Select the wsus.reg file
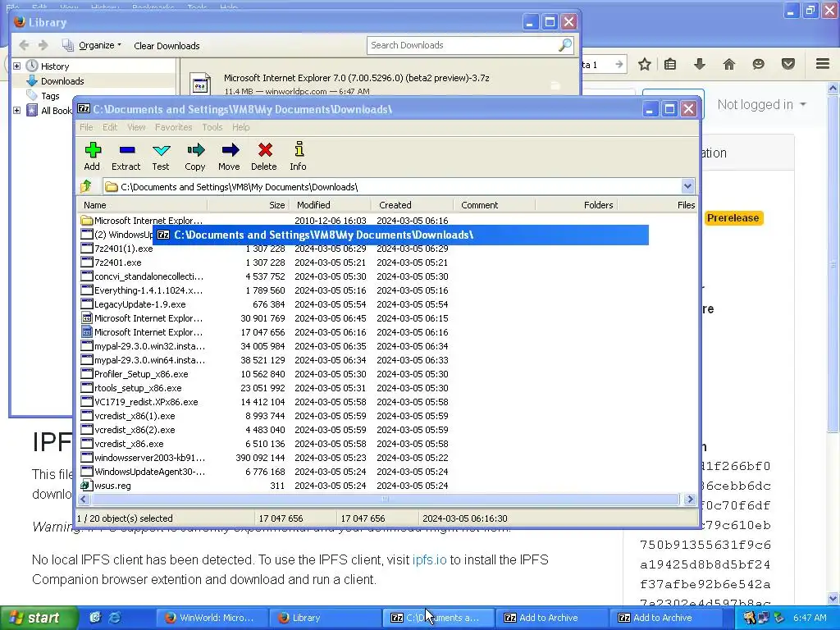 112,486
